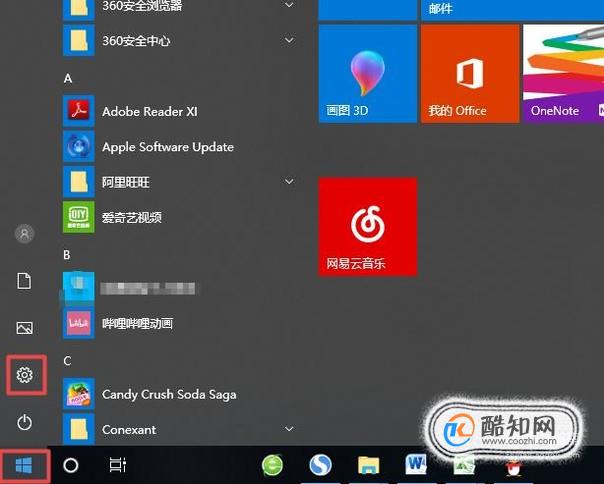This screenshot has width=604, height=484.
Task: Click section letter B in app list
Action: [67, 255]
